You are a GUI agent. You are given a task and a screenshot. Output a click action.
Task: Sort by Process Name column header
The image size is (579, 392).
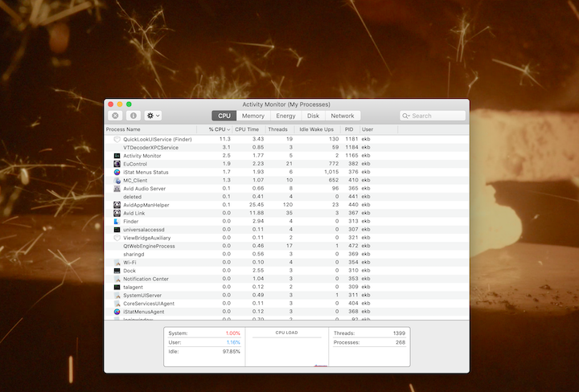(150, 129)
